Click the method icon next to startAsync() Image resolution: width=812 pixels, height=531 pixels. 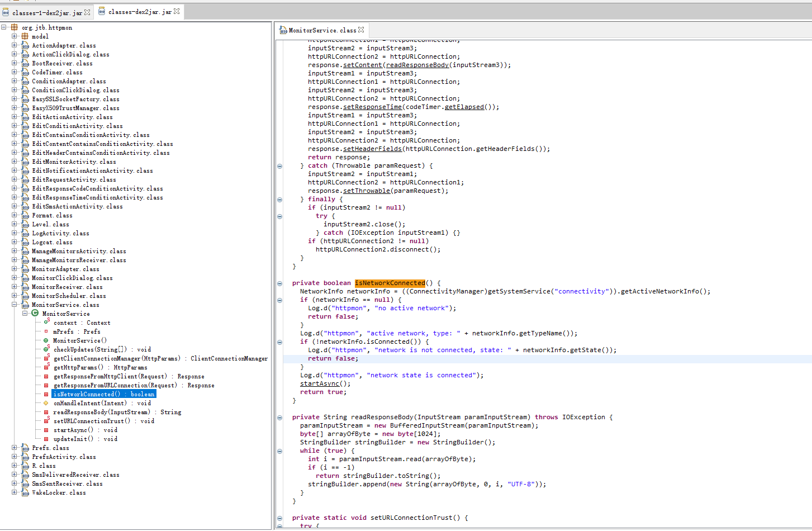pyautogui.click(x=46, y=430)
